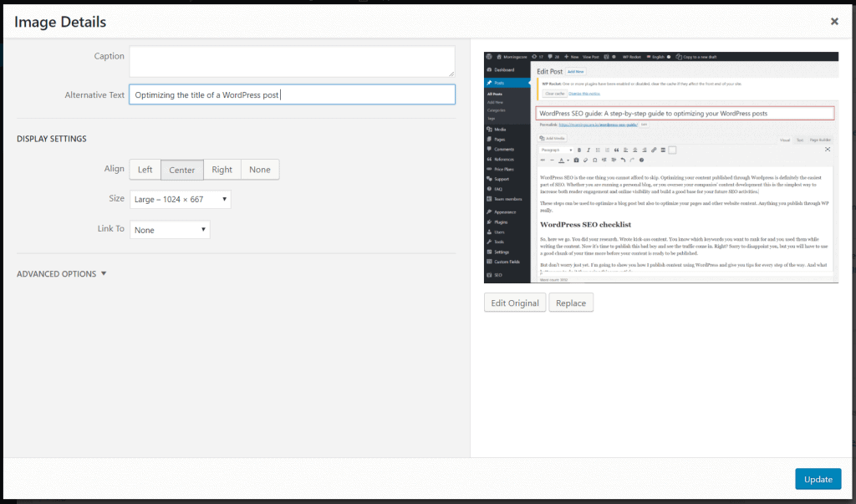The width and height of the screenshot is (856, 504).
Task: Open the Link To dropdown set to None
Action: tap(170, 228)
